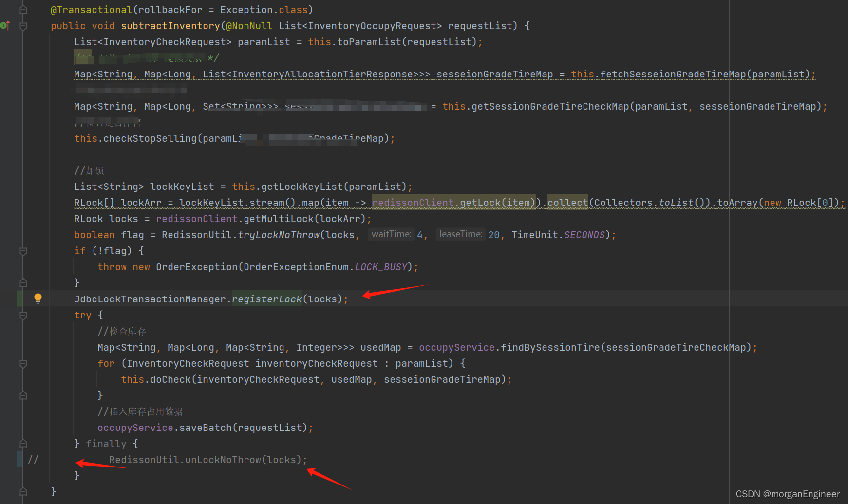Screen dimensions: 848x504
Task: Click the fetchSesseionGradeTireMap method call
Action: pyautogui.click(x=673, y=74)
